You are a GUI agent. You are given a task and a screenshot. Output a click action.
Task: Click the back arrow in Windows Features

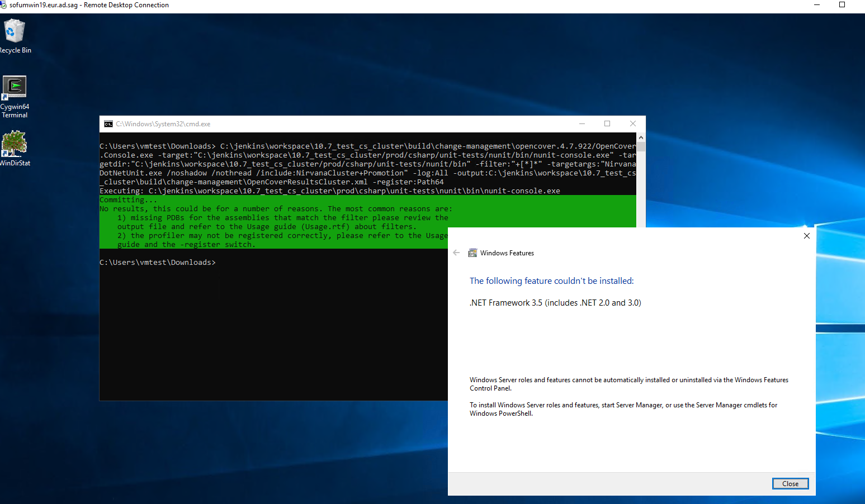tap(456, 253)
